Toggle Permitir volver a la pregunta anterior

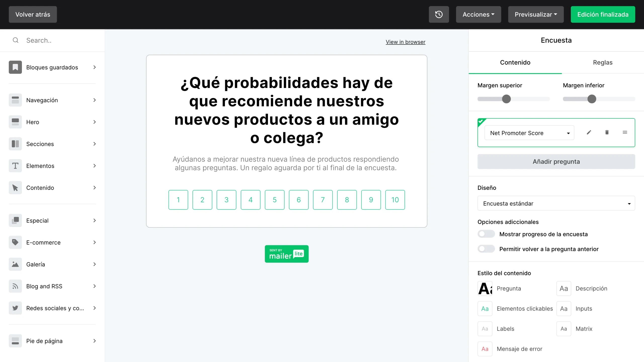[x=486, y=249]
